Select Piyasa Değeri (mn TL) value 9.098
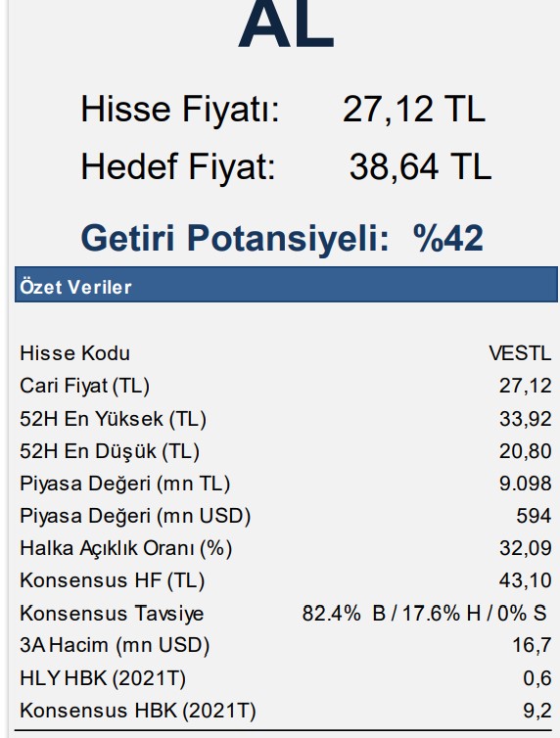The width and height of the screenshot is (560, 738). (525, 484)
